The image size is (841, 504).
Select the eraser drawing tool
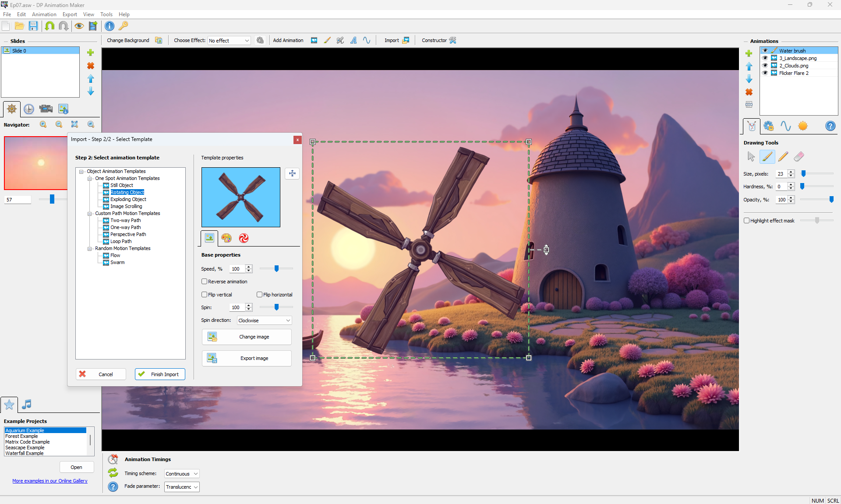(x=799, y=157)
